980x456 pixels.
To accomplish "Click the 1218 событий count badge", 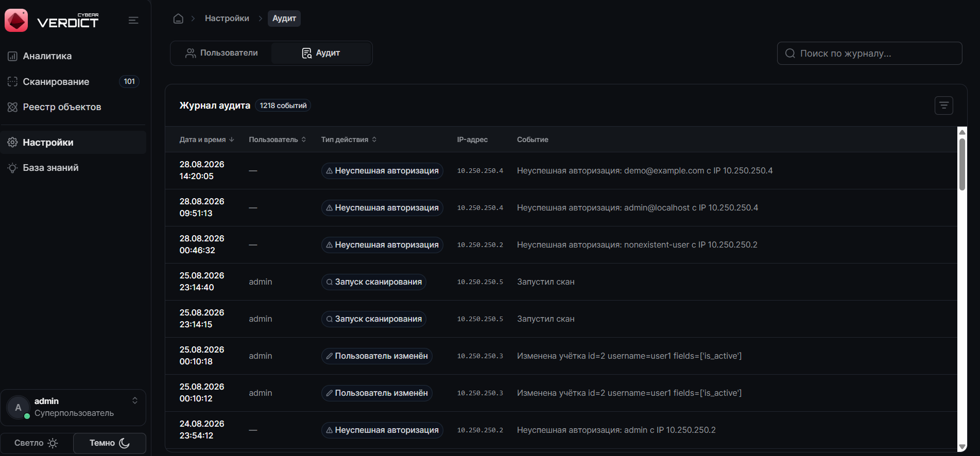I will (283, 106).
